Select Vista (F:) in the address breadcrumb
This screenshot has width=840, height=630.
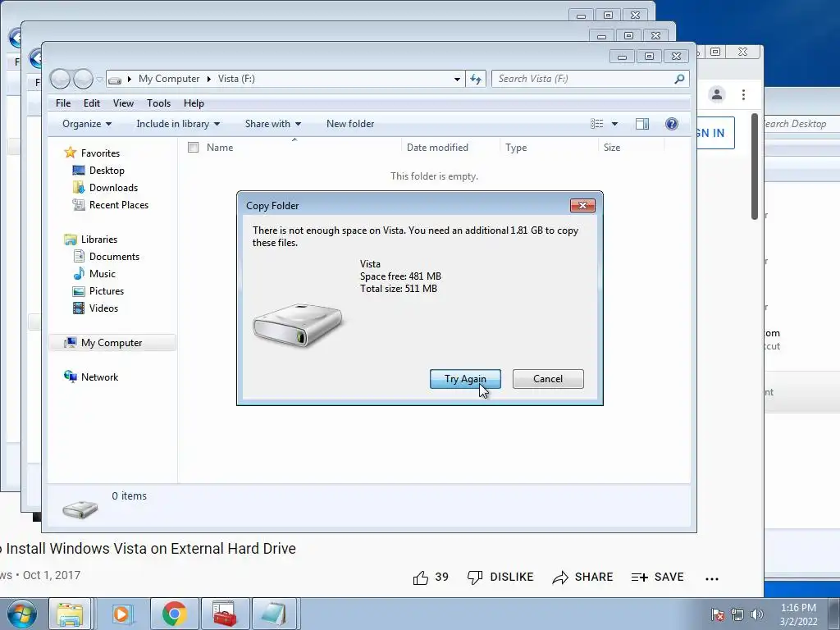coord(236,79)
